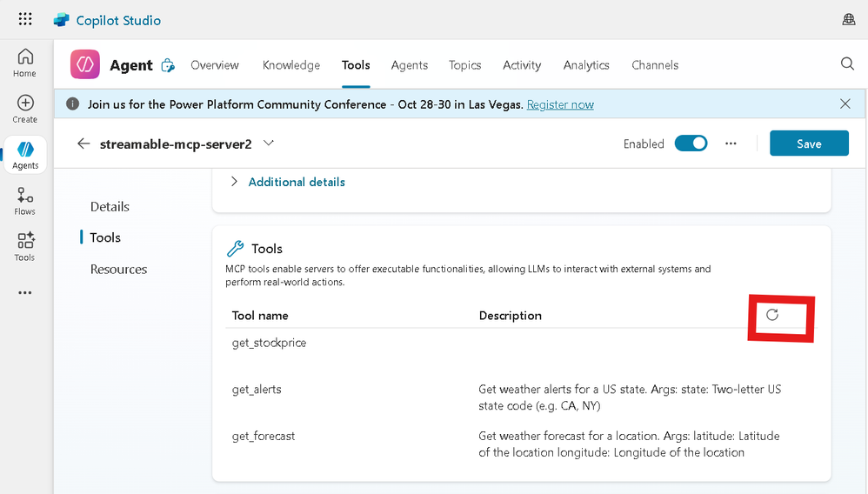Viewport: 868px width, 494px height.
Task: Open the app launcher waffle icon
Action: tap(25, 19)
